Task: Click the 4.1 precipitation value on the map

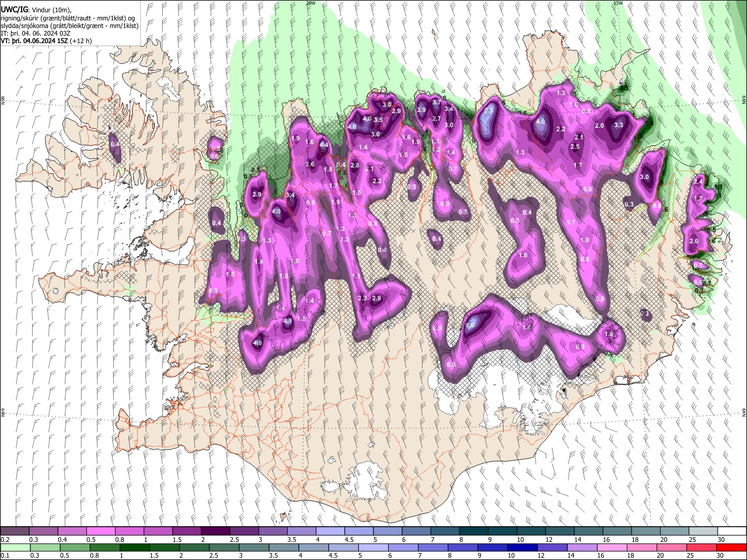Action: click(x=288, y=321)
